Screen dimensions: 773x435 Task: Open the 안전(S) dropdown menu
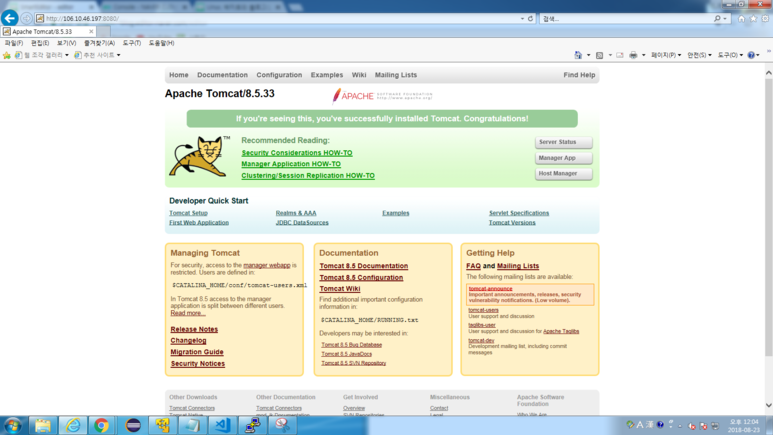[x=699, y=55]
